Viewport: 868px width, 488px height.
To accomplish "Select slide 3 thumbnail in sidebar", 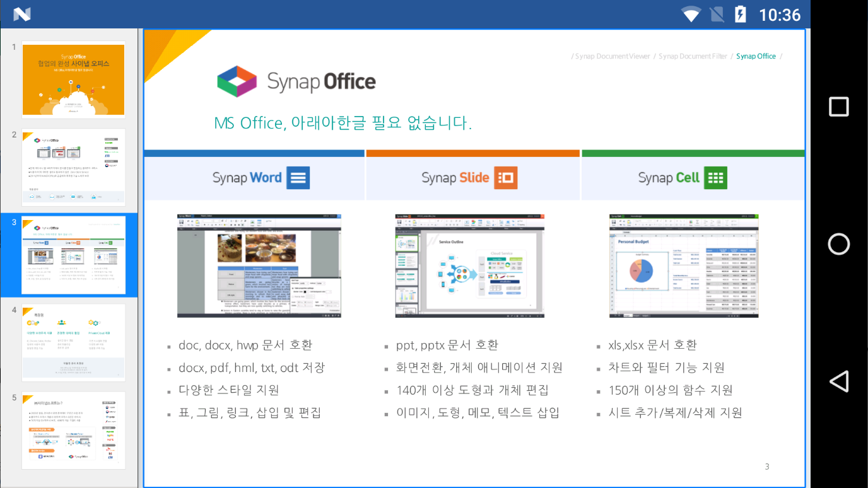I will point(73,255).
